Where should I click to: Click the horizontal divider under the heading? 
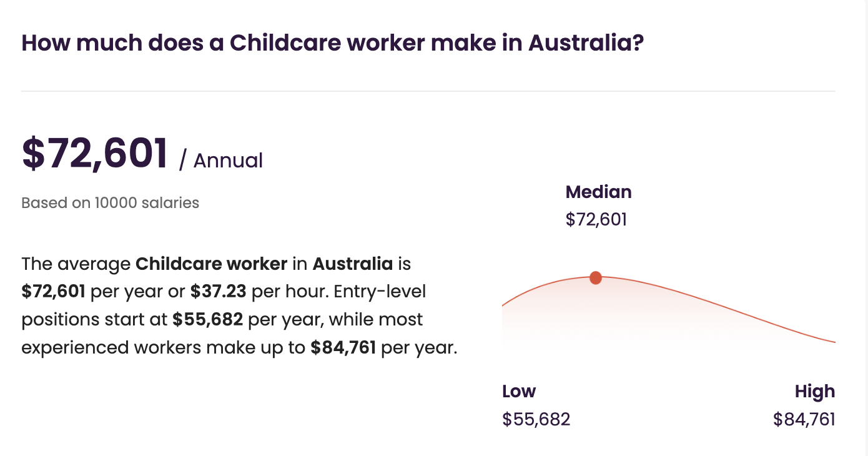(428, 91)
